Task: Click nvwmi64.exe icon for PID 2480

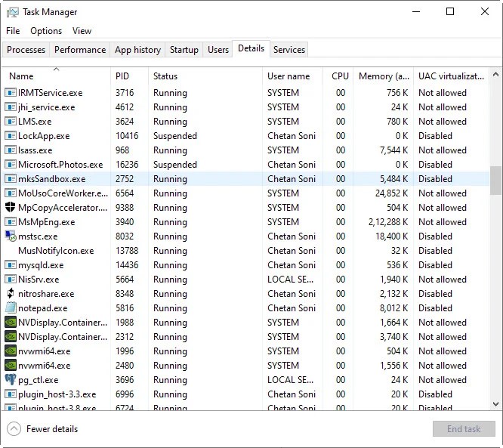Action: tap(11, 366)
